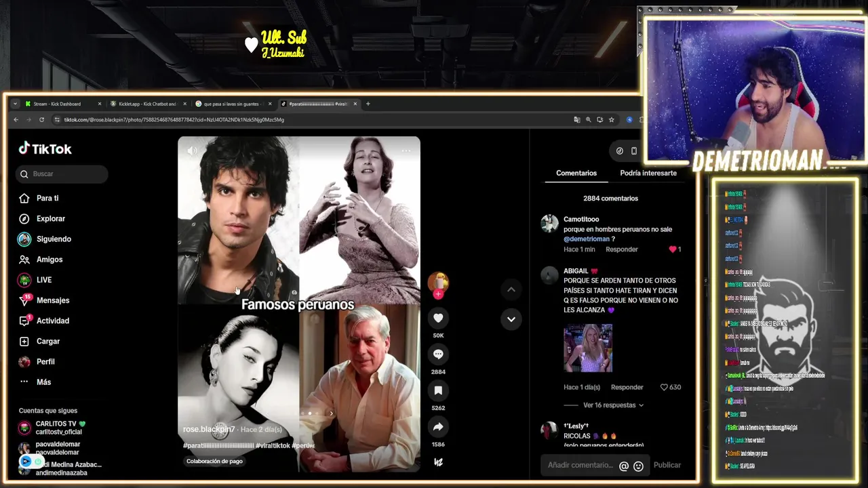
Task: Open the browser tab search dropdown
Action: point(15,104)
